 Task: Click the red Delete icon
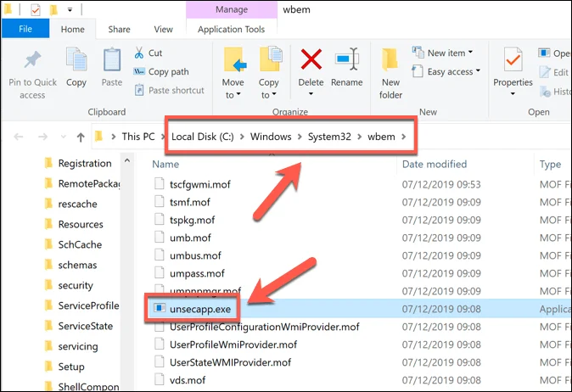point(311,59)
